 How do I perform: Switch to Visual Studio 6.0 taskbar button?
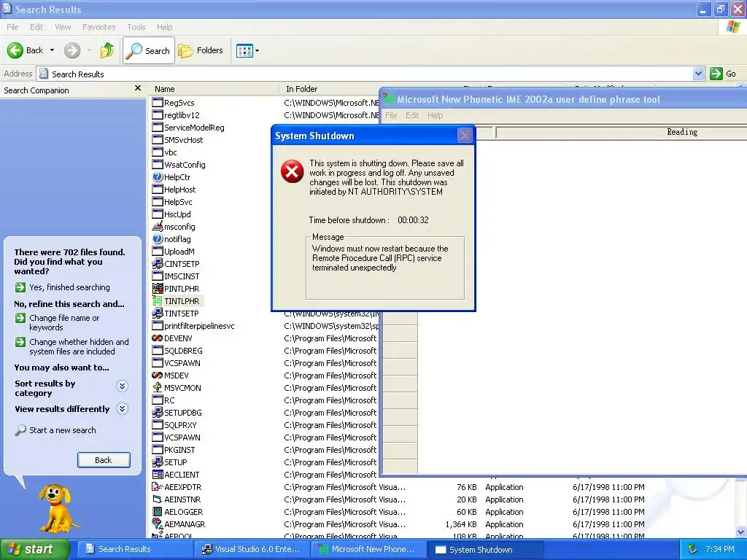(252, 549)
